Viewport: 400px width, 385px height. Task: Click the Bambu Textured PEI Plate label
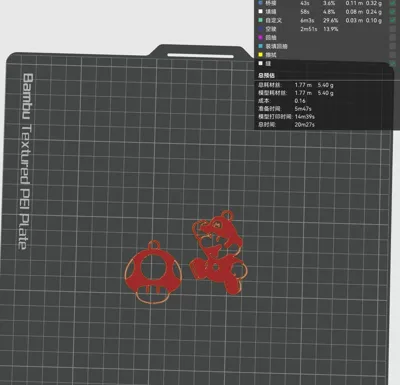[25, 162]
